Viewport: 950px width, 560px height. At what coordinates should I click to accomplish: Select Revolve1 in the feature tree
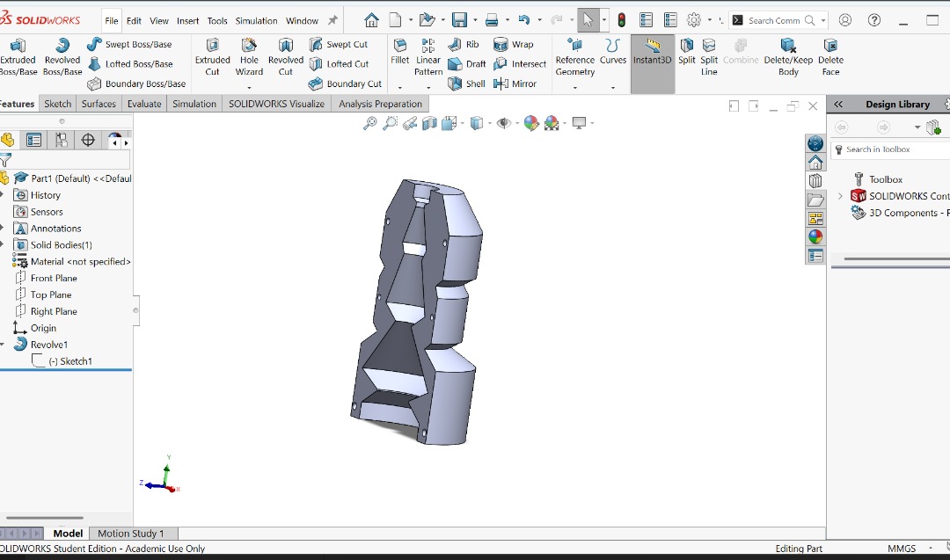pyautogui.click(x=49, y=345)
